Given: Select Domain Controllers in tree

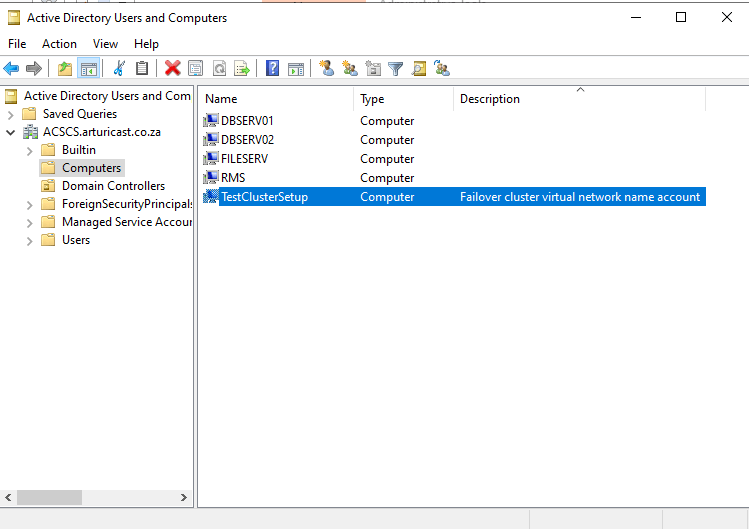Looking at the screenshot, I should (113, 186).
